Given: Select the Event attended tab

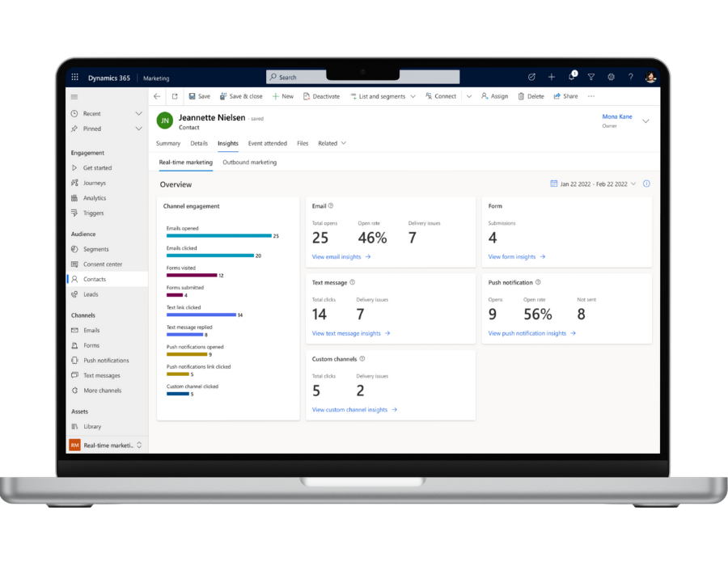Looking at the screenshot, I should tap(267, 143).
